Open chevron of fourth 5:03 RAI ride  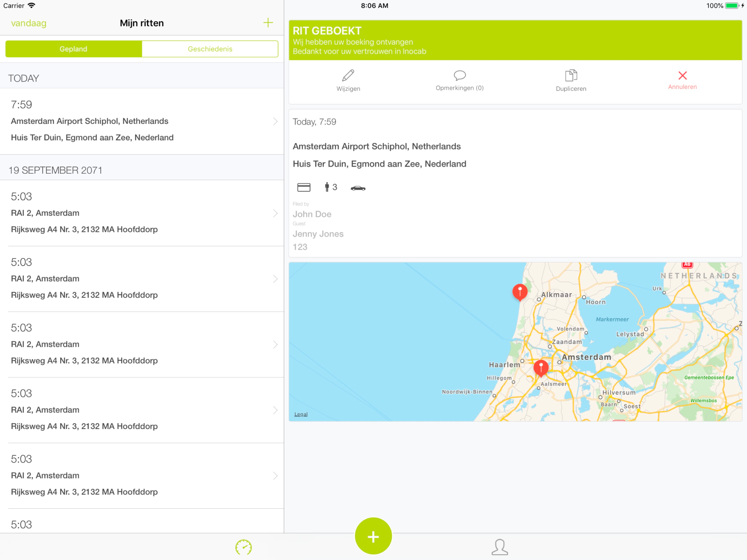pyautogui.click(x=275, y=410)
